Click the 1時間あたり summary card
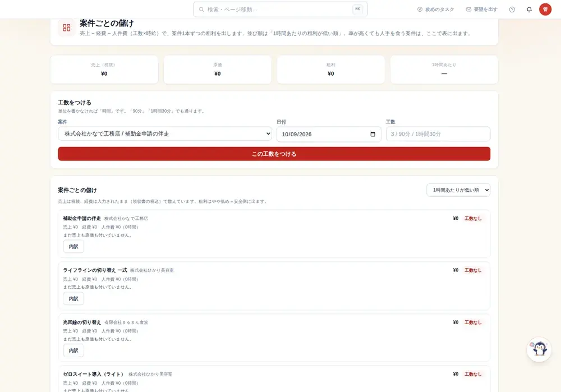This screenshot has height=392, width=561. [444, 70]
